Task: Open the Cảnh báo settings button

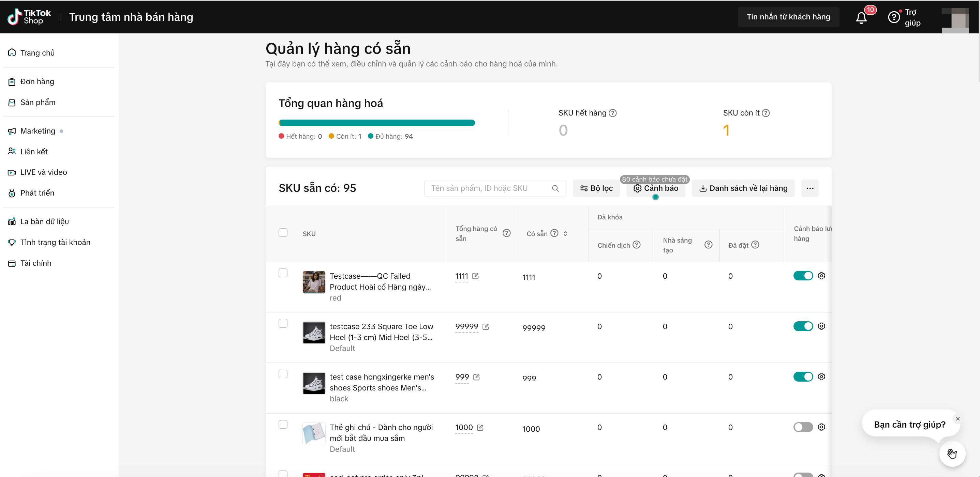Action: pyautogui.click(x=656, y=188)
